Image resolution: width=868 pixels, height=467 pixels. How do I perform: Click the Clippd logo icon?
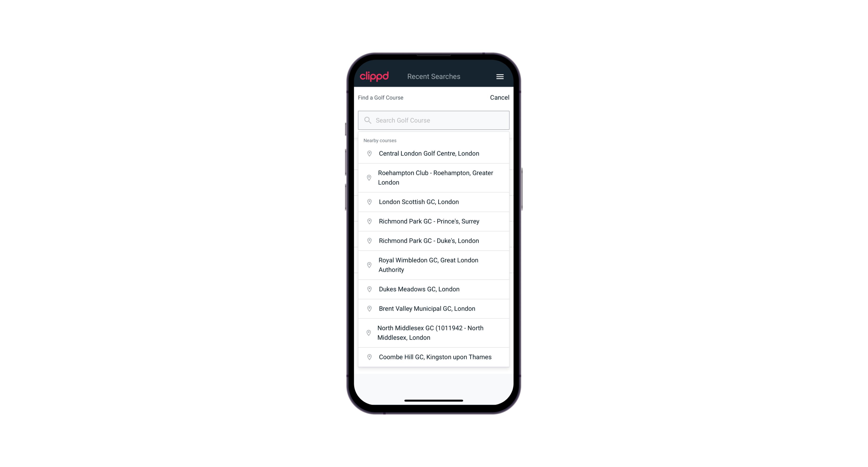pos(374,76)
